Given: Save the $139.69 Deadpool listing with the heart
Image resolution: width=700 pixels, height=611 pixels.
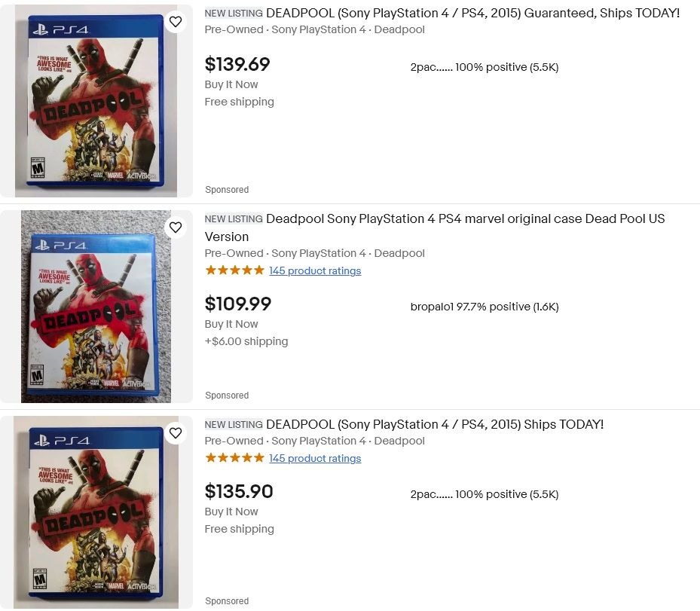Looking at the screenshot, I should pos(176,22).
